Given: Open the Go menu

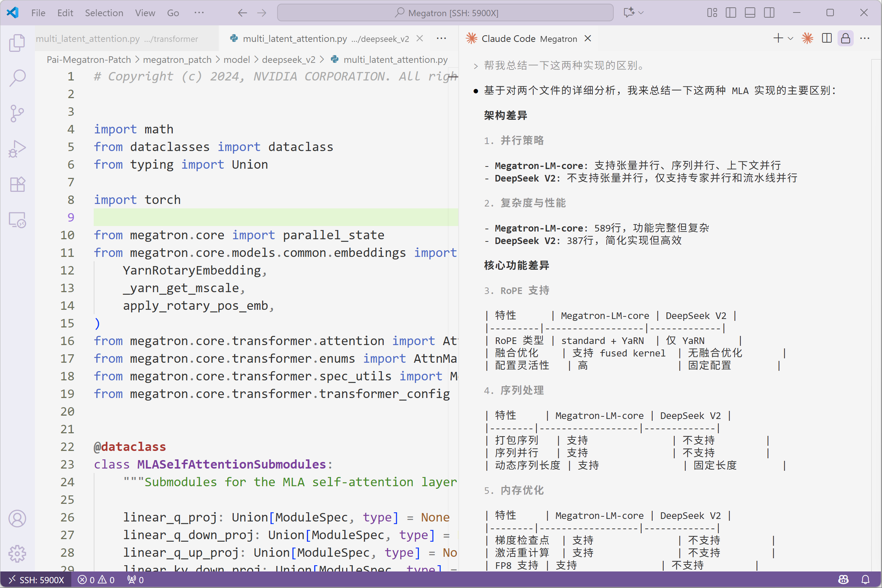Looking at the screenshot, I should [x=173, y=13].
